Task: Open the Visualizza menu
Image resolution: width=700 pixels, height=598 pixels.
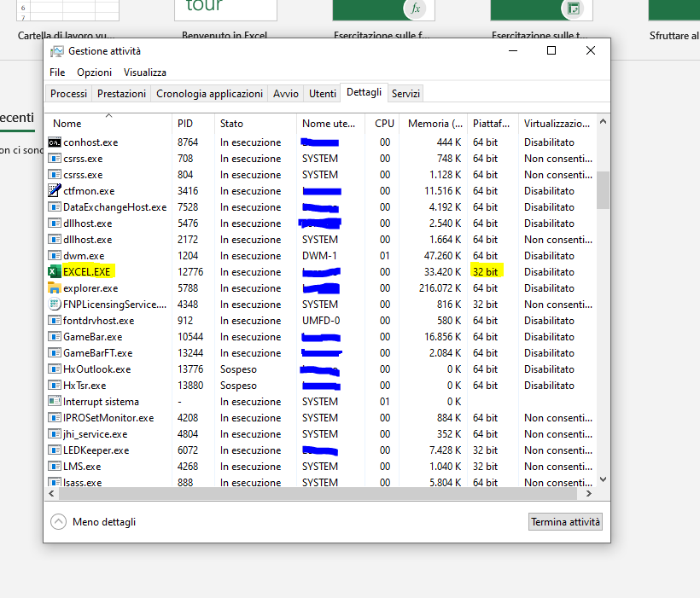Action: point(144,73)
